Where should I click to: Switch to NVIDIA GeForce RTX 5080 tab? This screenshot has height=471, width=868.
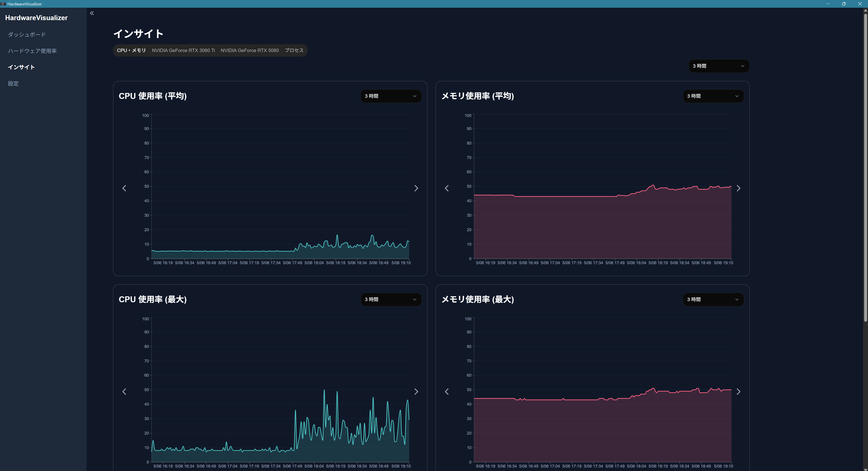250,50
